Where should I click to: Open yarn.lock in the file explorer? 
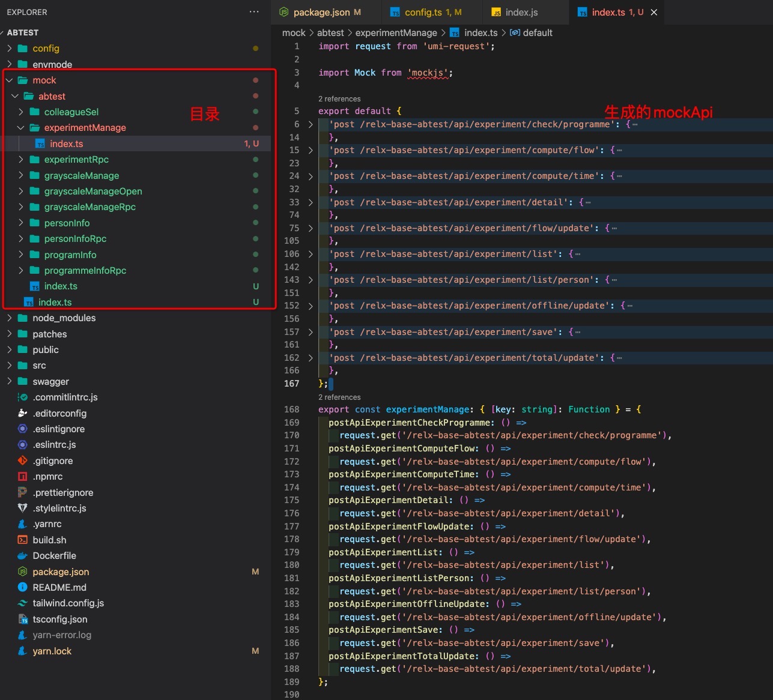(52, 651)
